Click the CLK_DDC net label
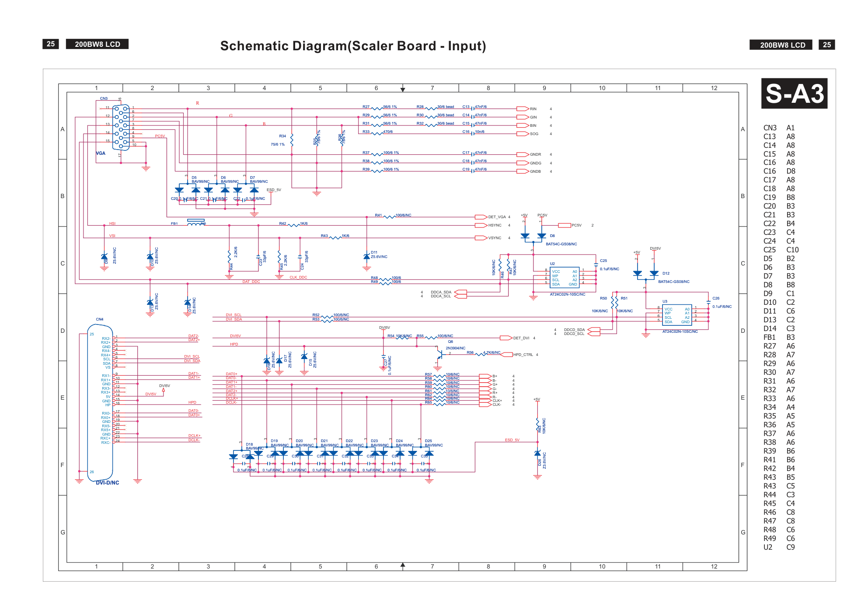Screen dimensions: 868x614 pos(298,277)
